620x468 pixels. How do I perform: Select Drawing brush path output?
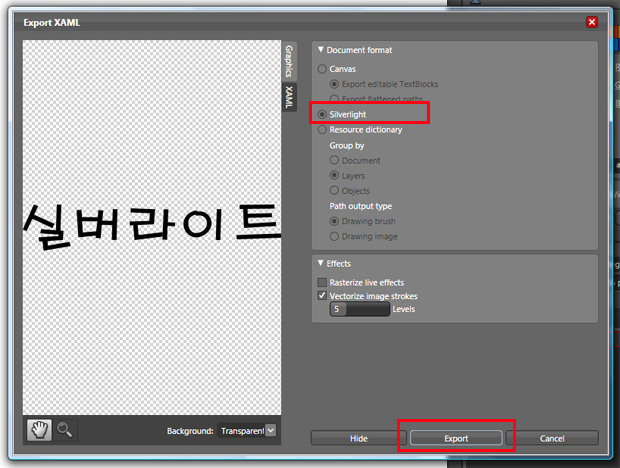(335, 221)
